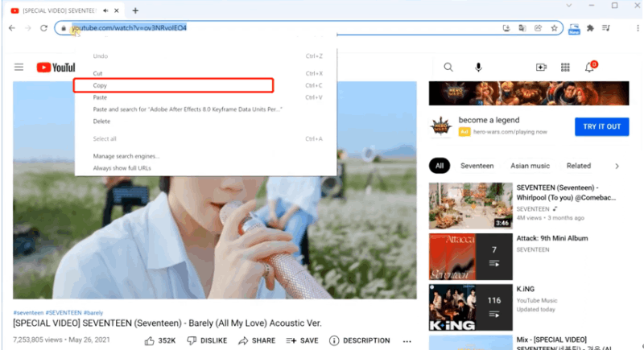Go back using browser back arrow
Image resolution: width=644 pixels, height=350 pixels.
tap(12, 28)
